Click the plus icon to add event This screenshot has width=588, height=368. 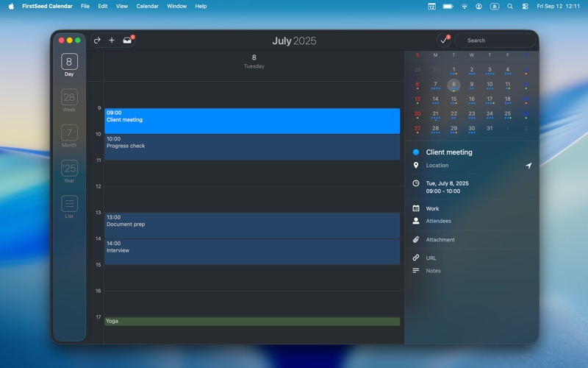(112, 40)
